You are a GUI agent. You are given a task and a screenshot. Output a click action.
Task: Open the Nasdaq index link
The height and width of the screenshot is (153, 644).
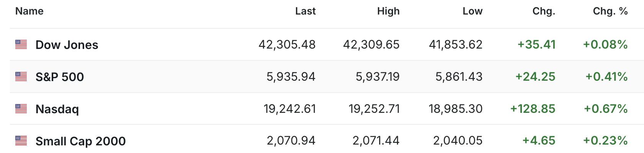click(x=57, y=109)
